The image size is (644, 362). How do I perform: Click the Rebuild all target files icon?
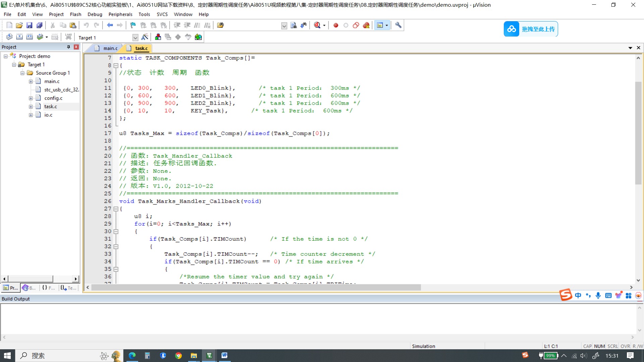coord(30,37)
